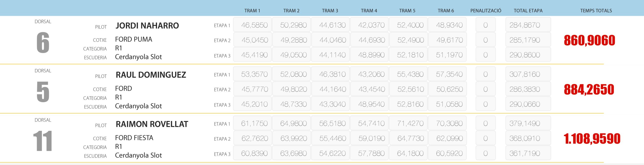Viewport: 644px width, 165px height.
Task: Click Jordi Naharro's Etapa 1 Tram 1 time field
Action: (x=252, y=25)
